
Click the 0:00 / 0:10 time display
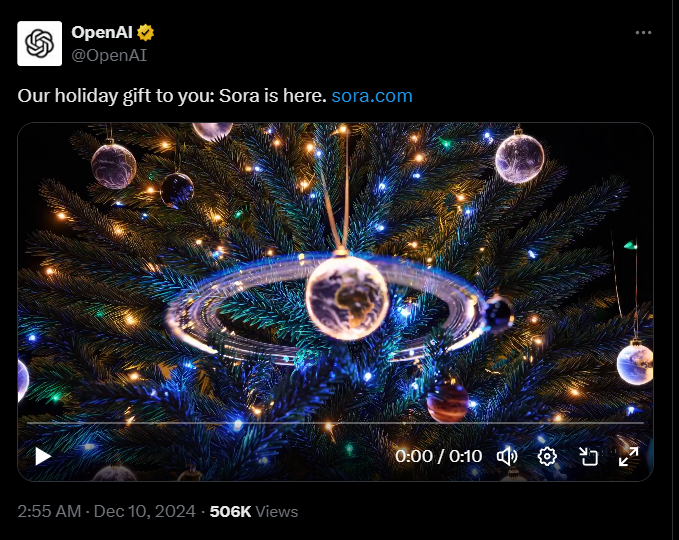point(438,456)
